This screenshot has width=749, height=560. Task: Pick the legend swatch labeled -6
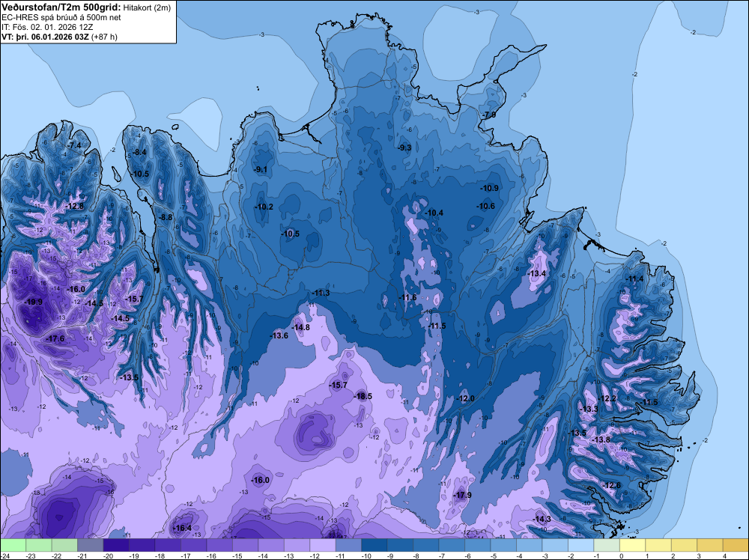pos(477,545)
